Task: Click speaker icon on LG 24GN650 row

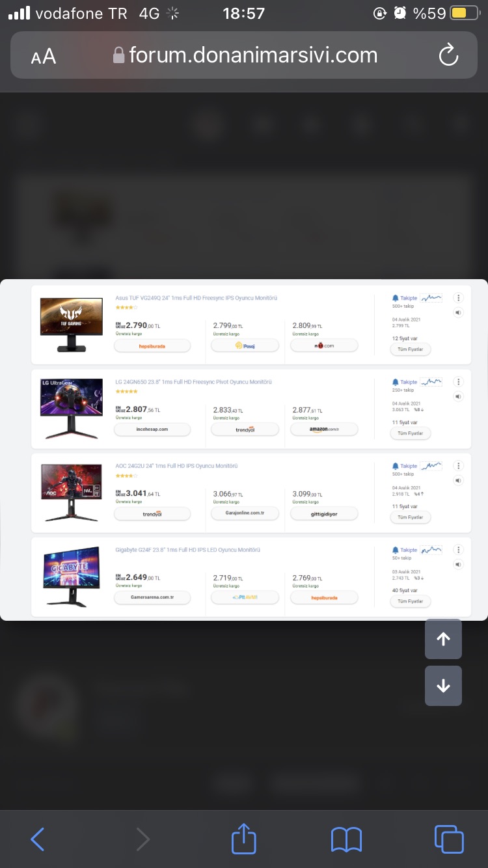Action: (459, 397)
